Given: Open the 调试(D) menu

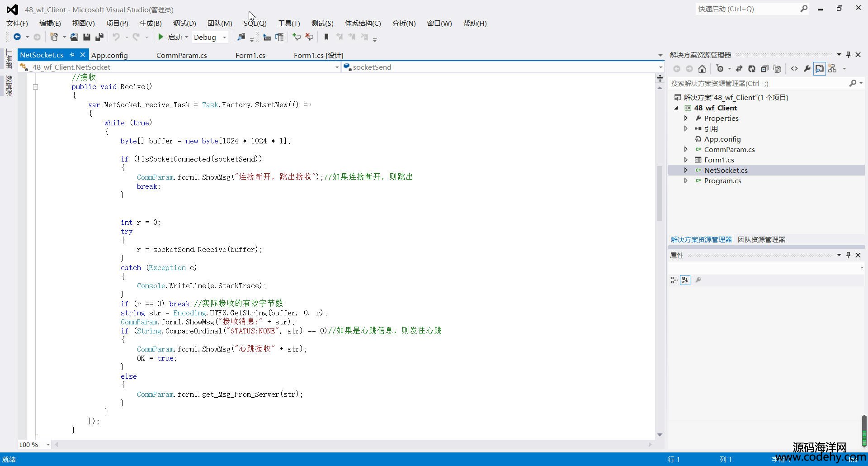Looking at the screenshot, I should pos(184,23).
